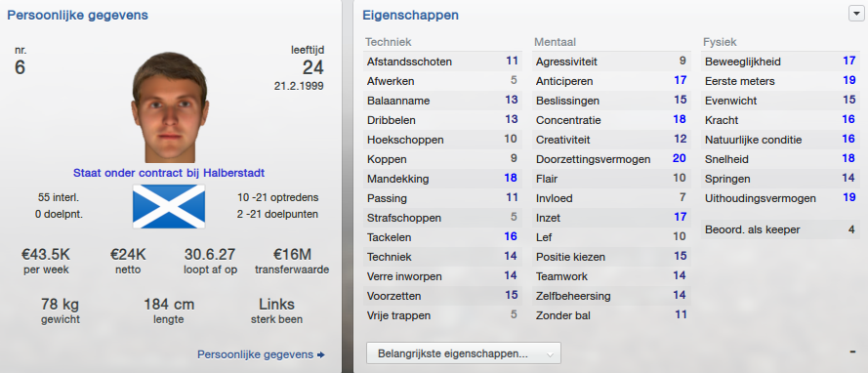Click the Scotland flag icon

click(169, 206)
